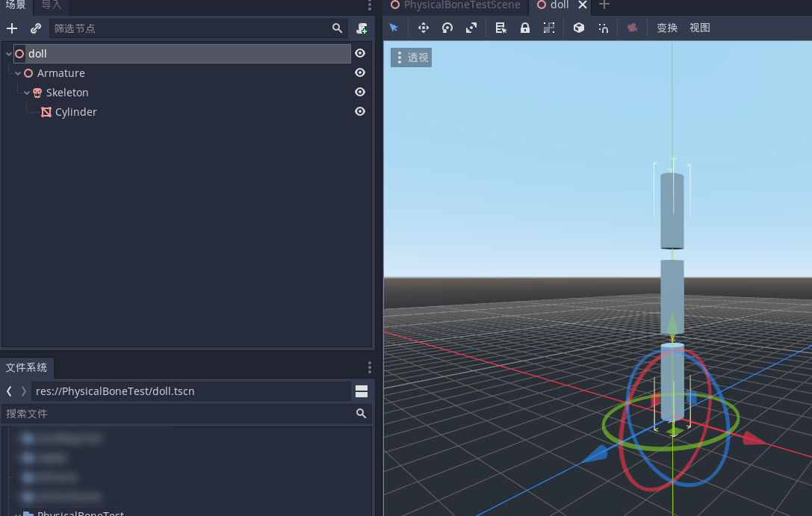Open the 透视 perspective view menu
Viewport: 812px width, 516px height.
[411, 57]
